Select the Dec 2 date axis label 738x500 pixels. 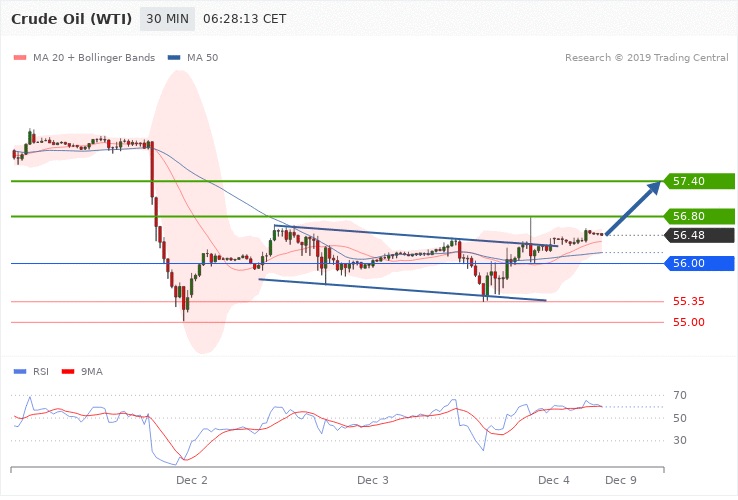pyautogui.click(x=191, y=480)
